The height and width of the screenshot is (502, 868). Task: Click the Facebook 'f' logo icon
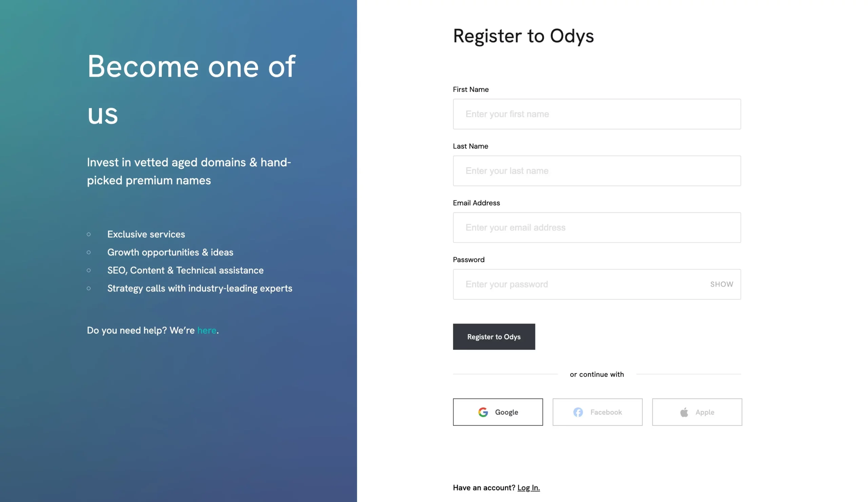click(578, 412)
